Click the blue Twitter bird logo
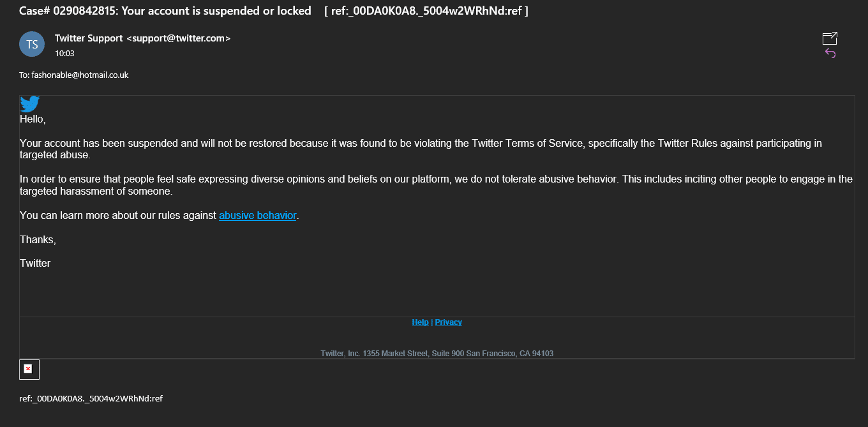The width and height of the screenshot is (868, 427). tap(30, 104)
